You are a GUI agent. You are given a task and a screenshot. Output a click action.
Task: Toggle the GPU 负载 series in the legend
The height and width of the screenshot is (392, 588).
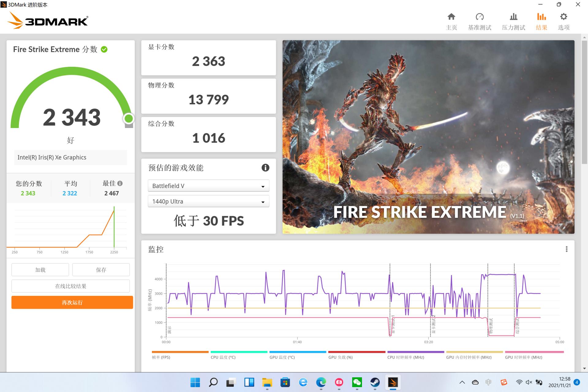341,357
